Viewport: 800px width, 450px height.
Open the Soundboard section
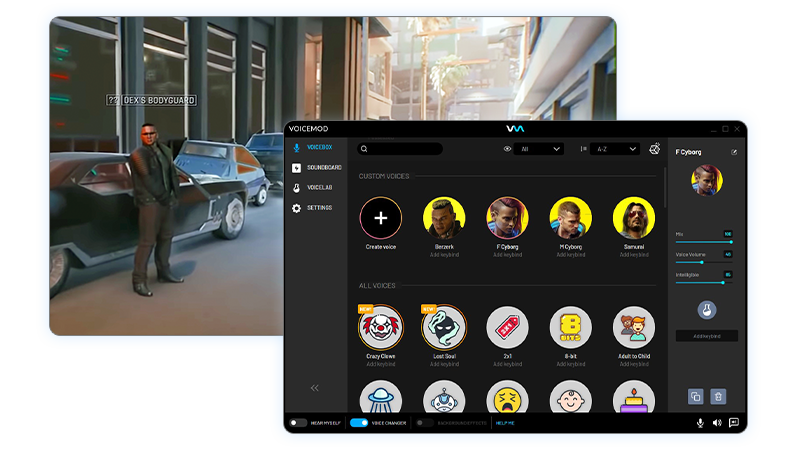click(324, 167)
